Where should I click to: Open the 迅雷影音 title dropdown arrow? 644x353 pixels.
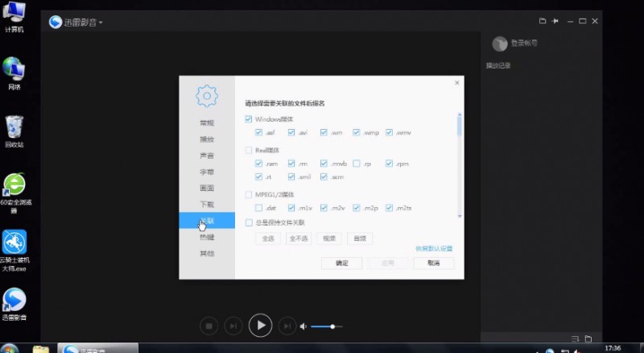pyautogui.click(x=101, y=23)
